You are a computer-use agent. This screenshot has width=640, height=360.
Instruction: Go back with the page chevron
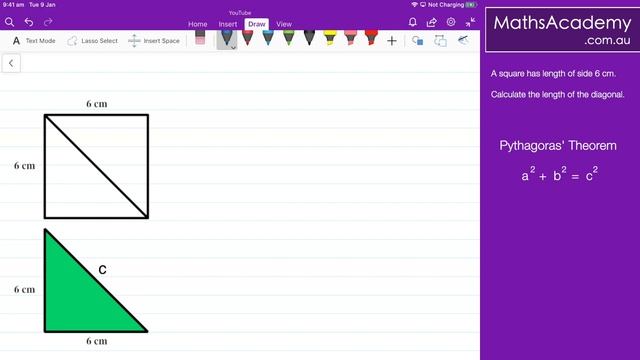pos(11,63)
